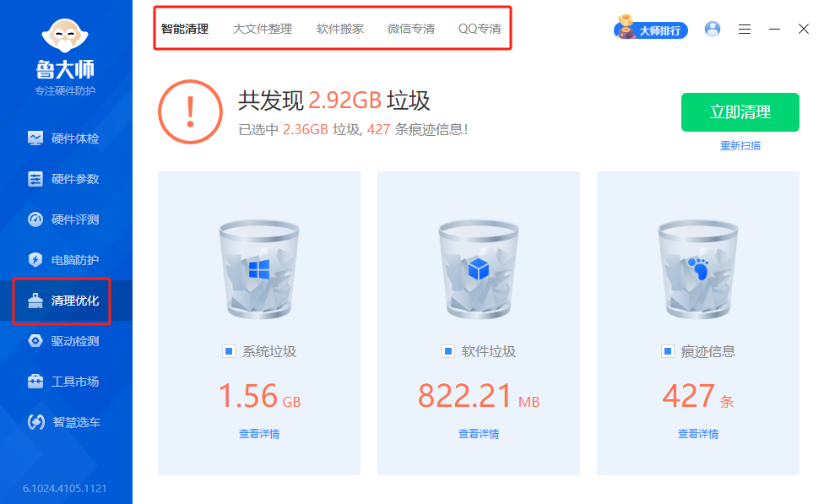
Task: Click the 鲁大师 logo avatar
Action: [65, 35]
